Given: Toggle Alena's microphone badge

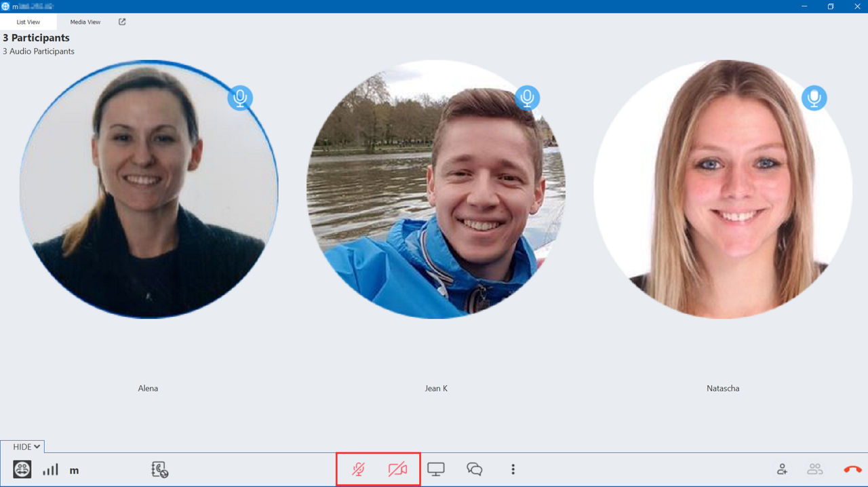Looking at the screenshot, I should coord(240,98).
